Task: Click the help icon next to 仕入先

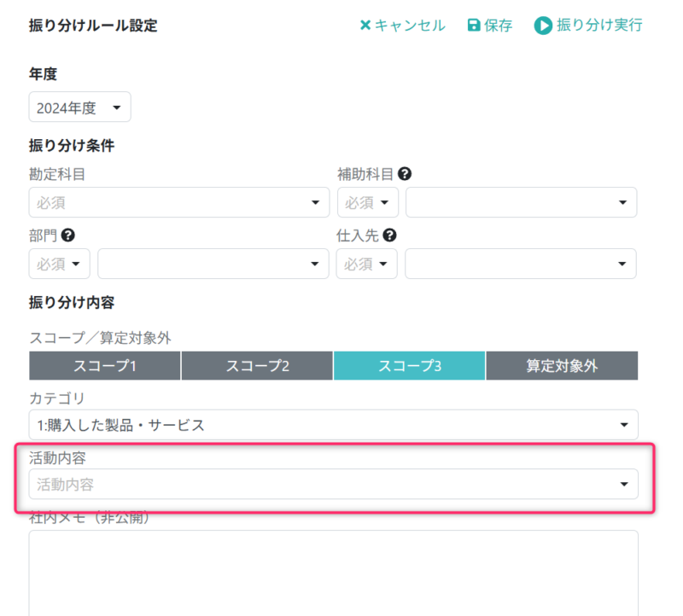Action: [388, 235]
